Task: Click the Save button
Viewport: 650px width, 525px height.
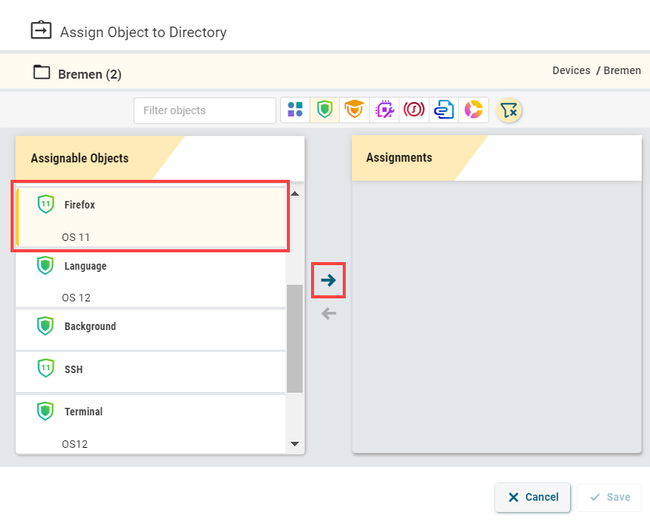Action: [609, 497]
